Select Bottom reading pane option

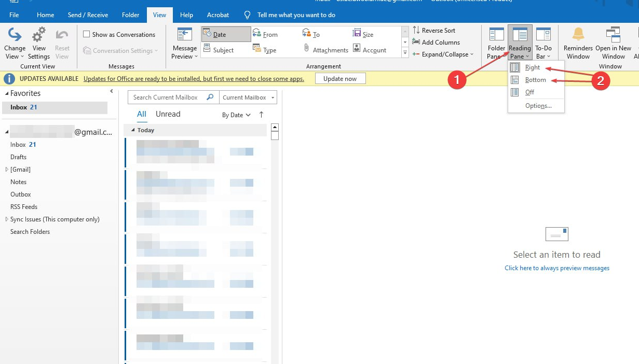[535, 80]
